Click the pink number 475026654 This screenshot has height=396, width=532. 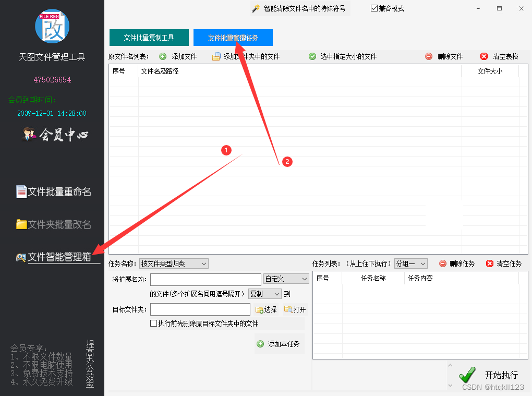pos(52,80)
